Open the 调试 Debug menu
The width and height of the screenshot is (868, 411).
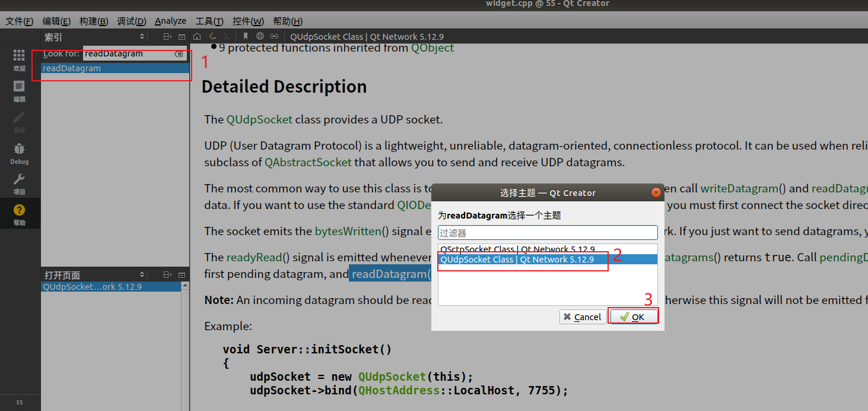click(131, 21)
